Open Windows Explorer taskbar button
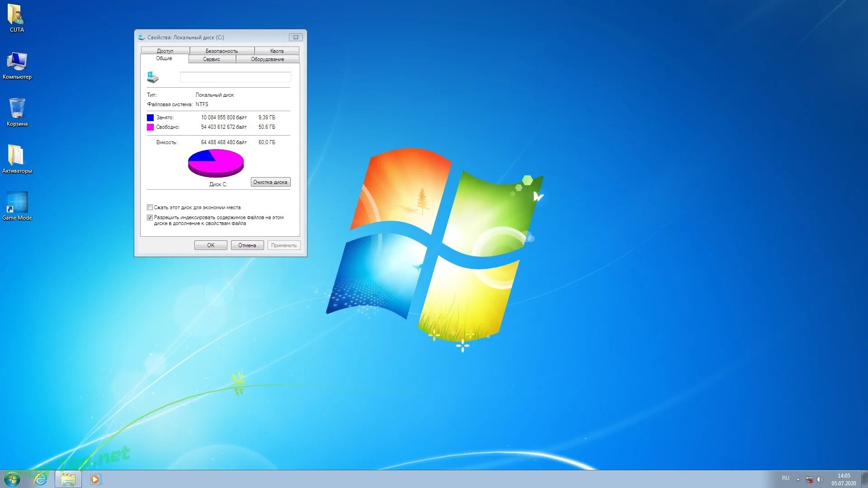The height and width of the screenshot is (488, 868). coord(68,479)
